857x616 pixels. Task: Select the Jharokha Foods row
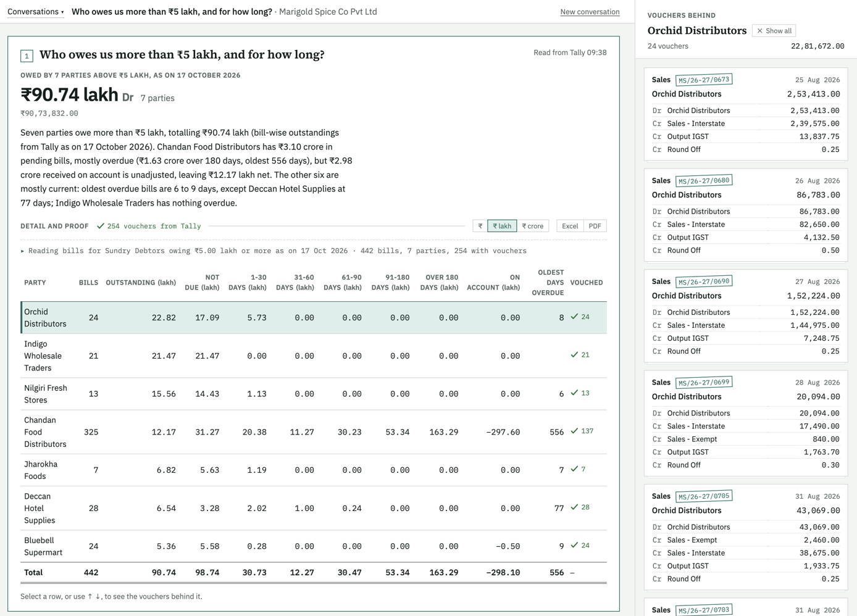coord(314,470)
